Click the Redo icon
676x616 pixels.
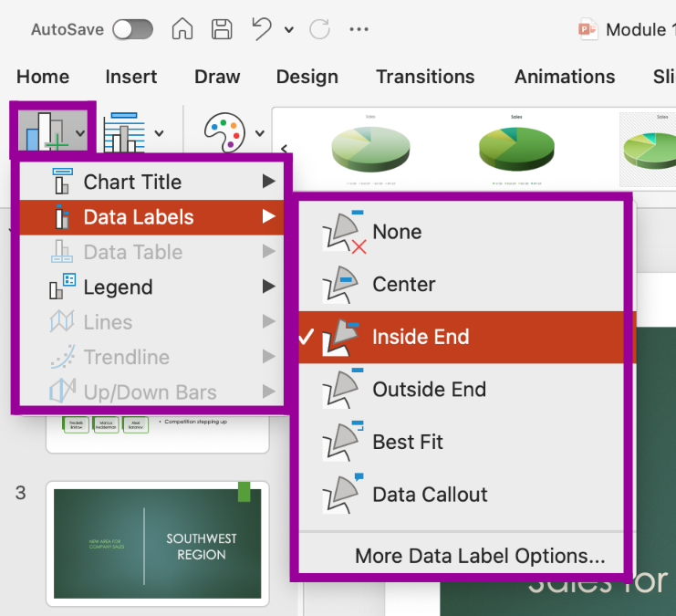(320, 29)
